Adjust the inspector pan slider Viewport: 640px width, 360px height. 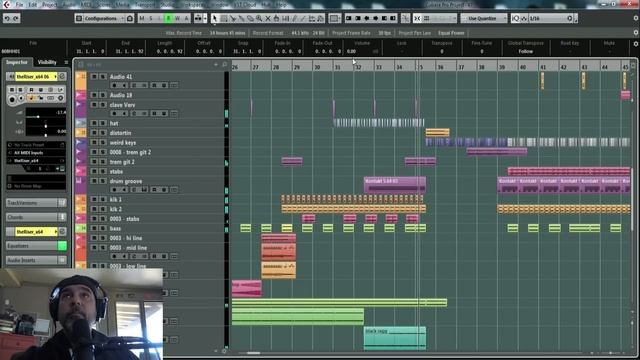click(46, 126)
